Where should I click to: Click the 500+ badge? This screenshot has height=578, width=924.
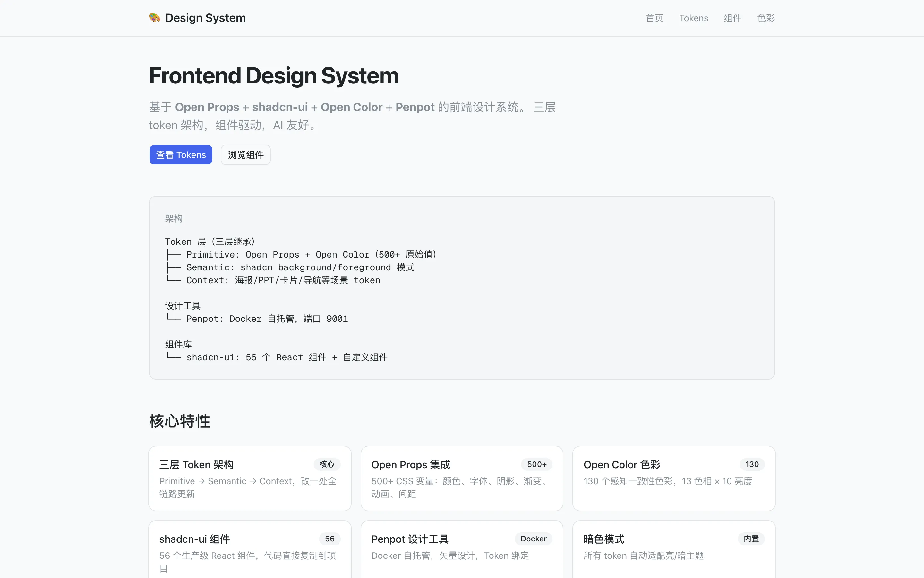pos(536,464)
